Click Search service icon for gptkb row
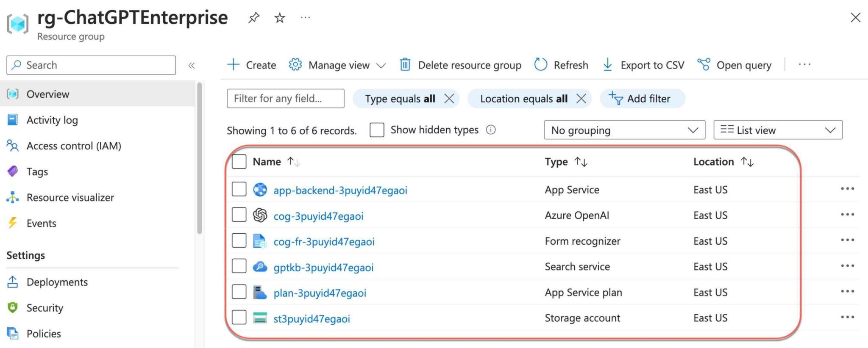Screen dimensions: 868x348 pyautogui.click(x=260, y=267)
